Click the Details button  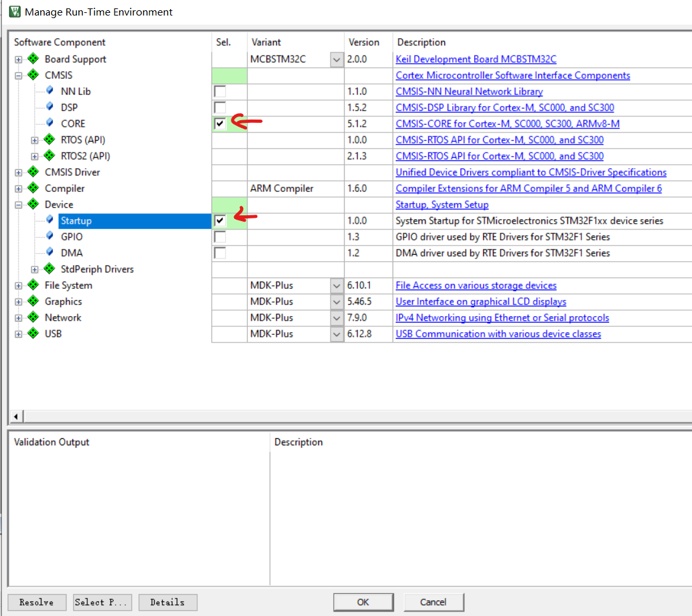pos(168,602)
